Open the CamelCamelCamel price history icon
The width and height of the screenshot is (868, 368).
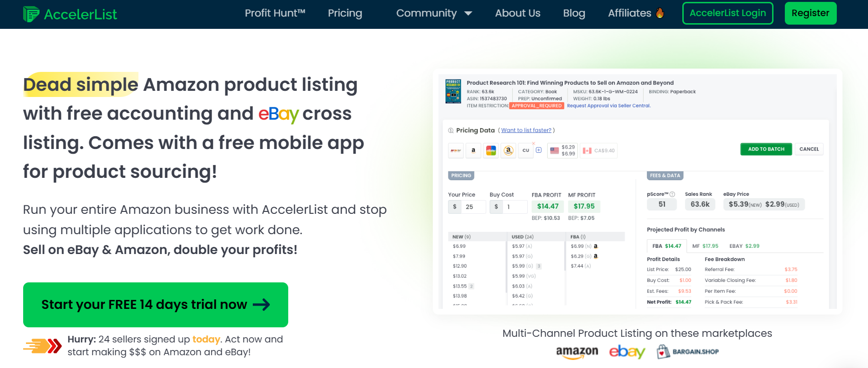455,150
